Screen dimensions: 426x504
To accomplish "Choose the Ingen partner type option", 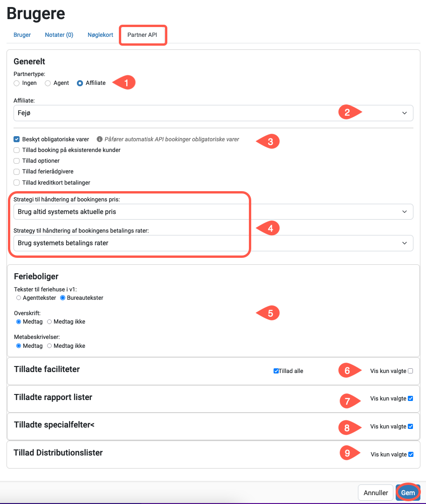I will [17, 83].
